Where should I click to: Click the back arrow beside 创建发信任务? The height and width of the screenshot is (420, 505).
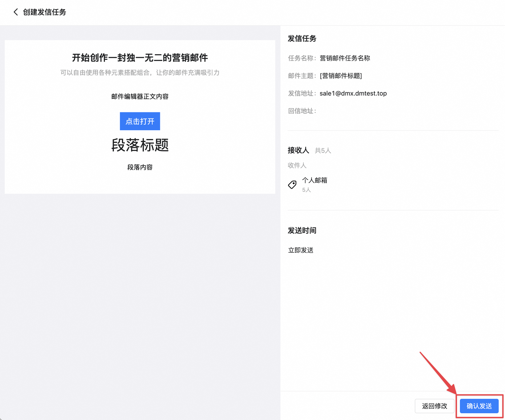click(15, 12)
